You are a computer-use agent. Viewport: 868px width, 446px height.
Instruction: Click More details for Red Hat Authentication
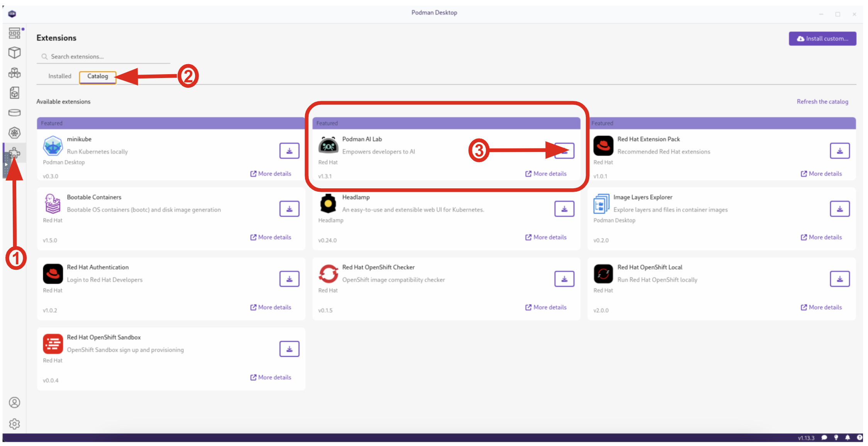click(x=271, y=306)
